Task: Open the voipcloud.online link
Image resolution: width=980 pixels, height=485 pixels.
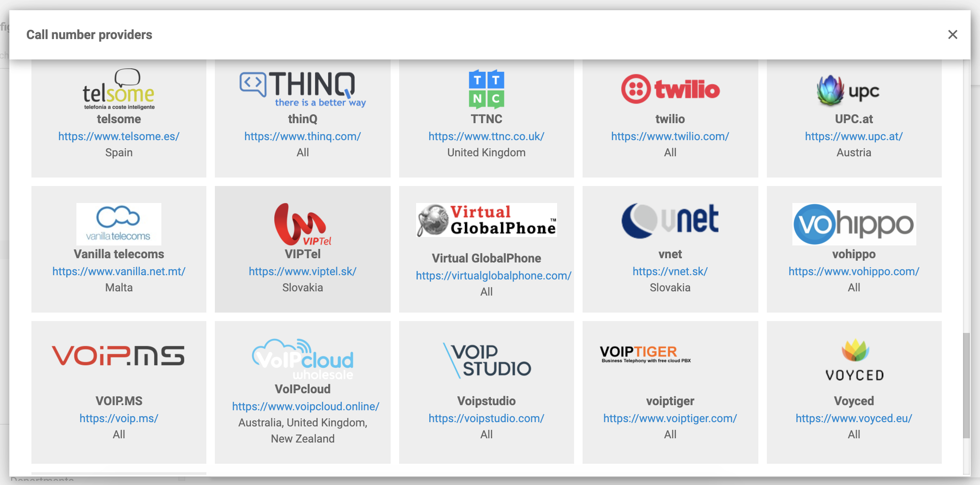Action: click(305, 406)
